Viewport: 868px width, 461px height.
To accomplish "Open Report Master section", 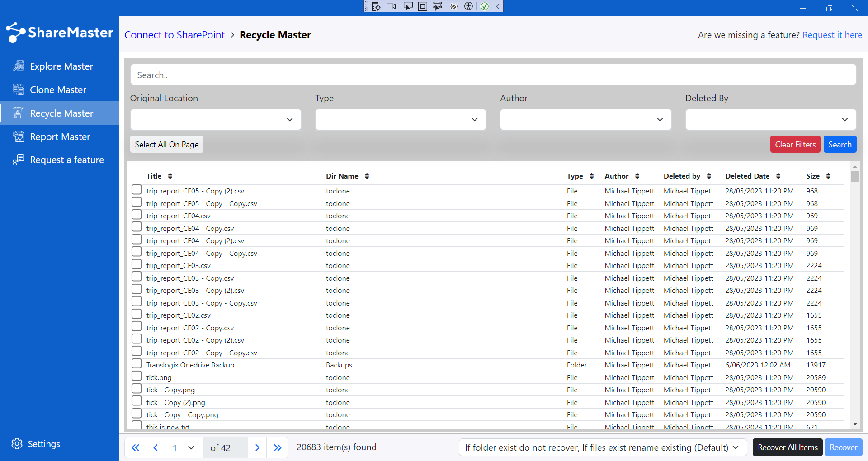I will click(60, 137).
